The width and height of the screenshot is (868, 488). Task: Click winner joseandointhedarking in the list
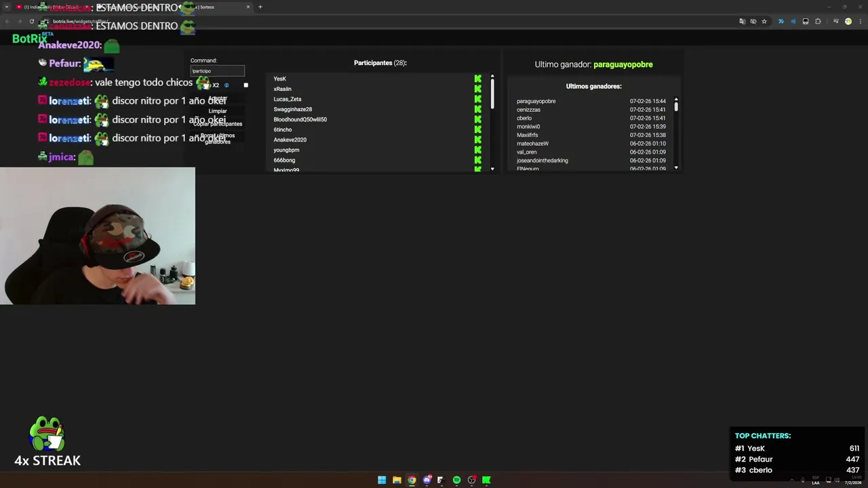coord(542,161)
